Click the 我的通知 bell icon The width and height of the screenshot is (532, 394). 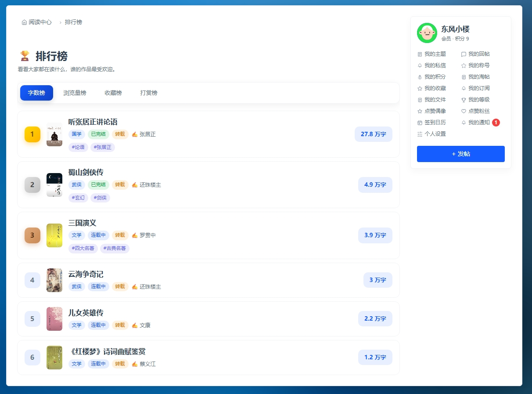(x=464, y=123)
